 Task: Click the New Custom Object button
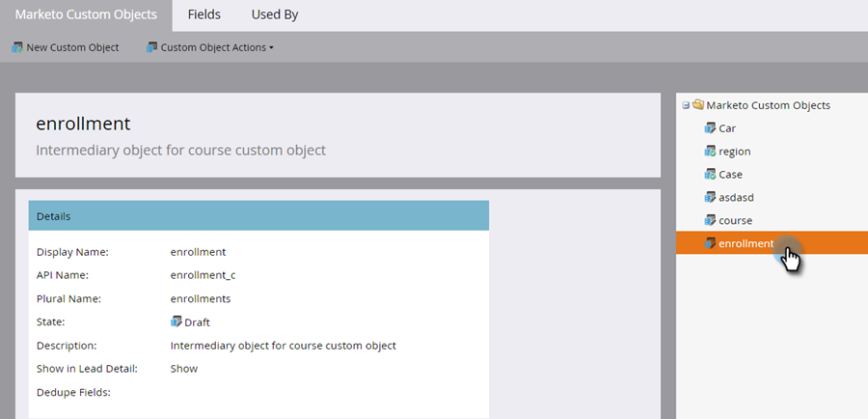pyautogui.click(x=72, y=47)
